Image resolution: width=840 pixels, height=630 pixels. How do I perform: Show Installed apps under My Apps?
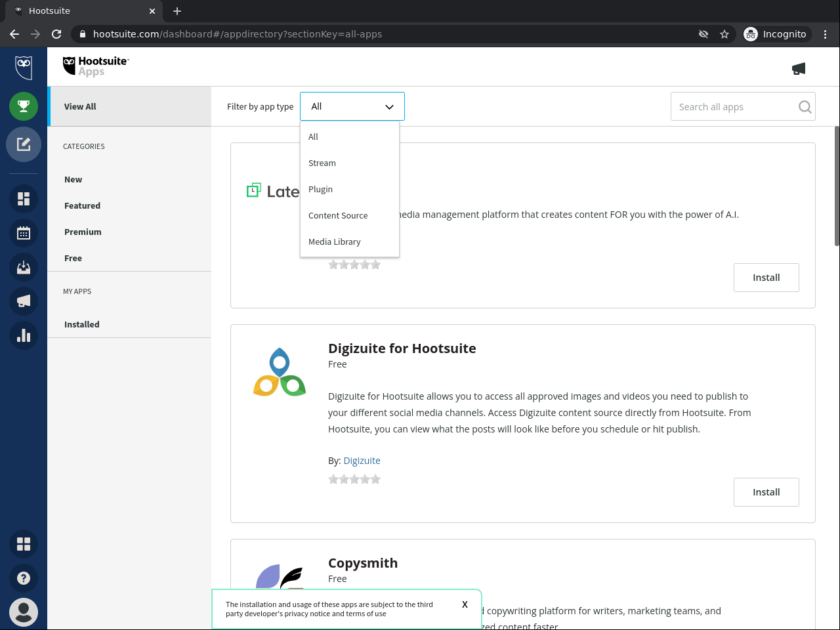tap(82, 325)
